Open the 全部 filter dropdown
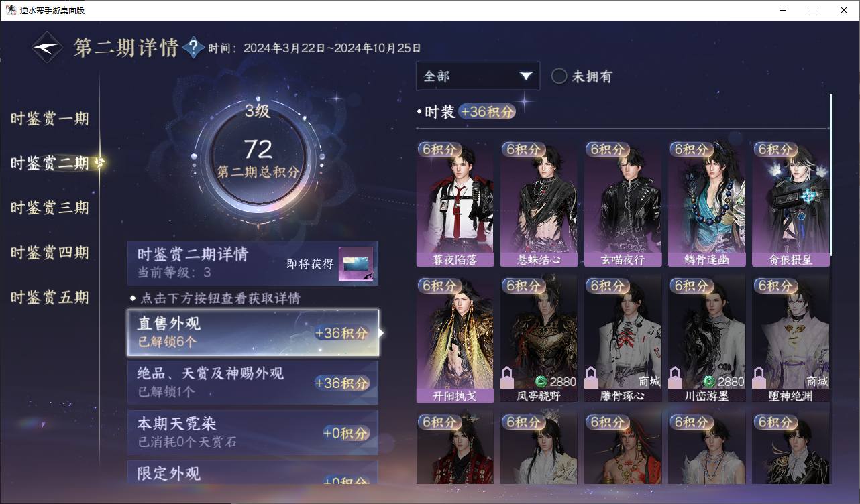 (x=478, y=76)
